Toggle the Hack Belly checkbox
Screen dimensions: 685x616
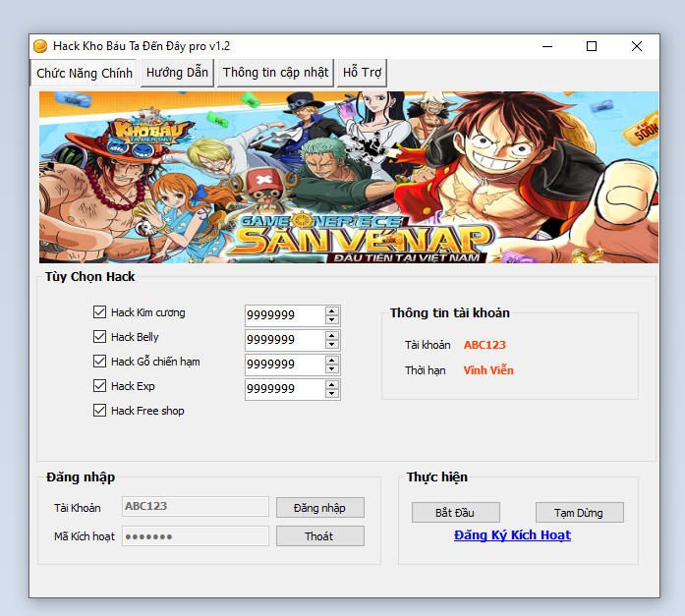[x=99, y=337]
